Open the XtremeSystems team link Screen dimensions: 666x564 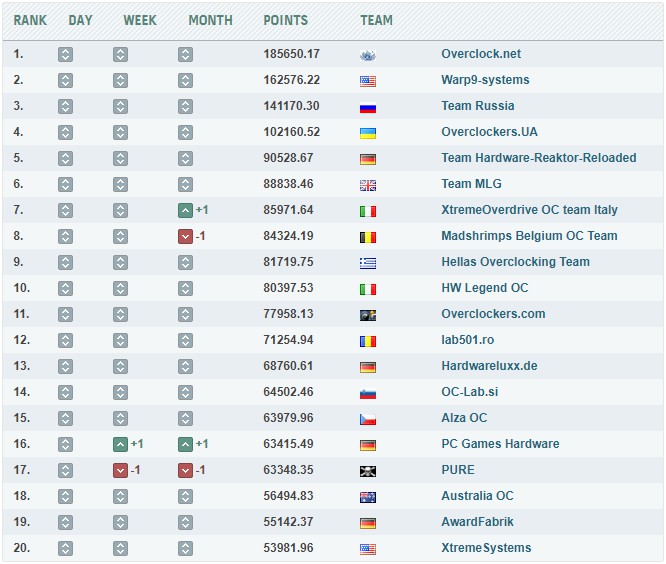coord(486,548)
